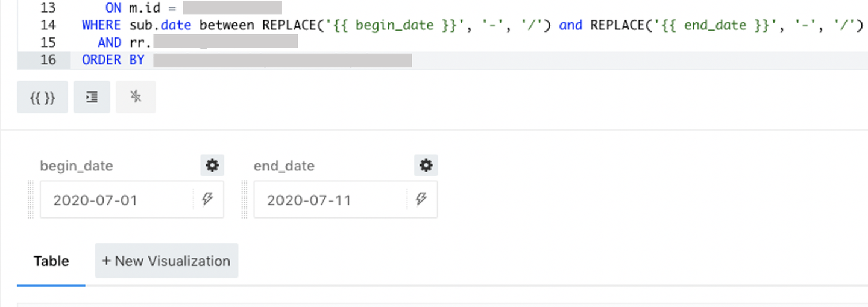Open begin_date parameter settings gear

tap(212, 166)
